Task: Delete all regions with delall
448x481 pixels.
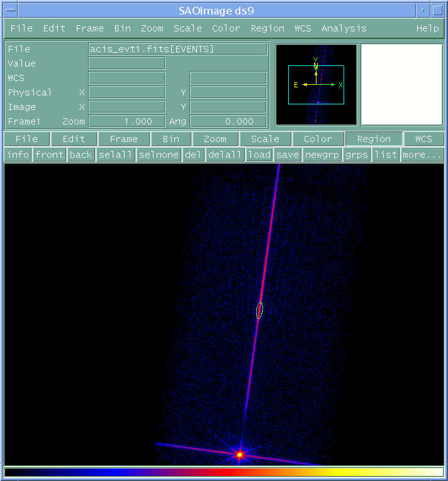Action: [x=225, y=155]
